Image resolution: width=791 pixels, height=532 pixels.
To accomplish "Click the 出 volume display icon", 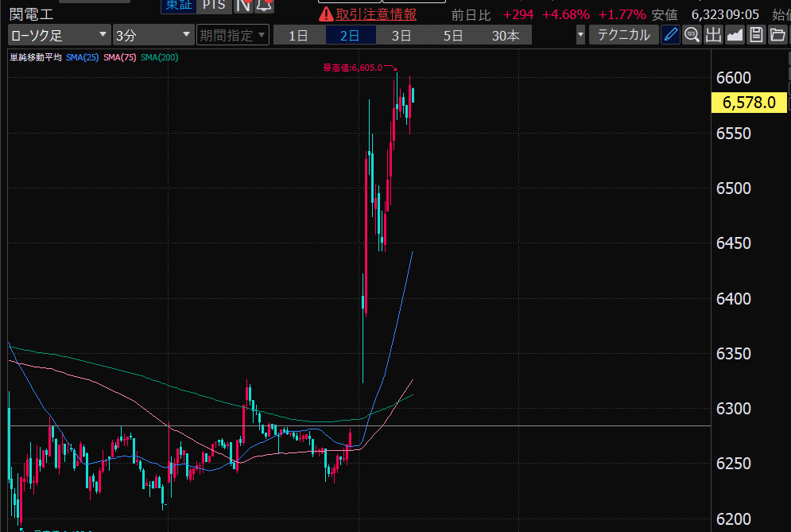I will pos(713,35).
